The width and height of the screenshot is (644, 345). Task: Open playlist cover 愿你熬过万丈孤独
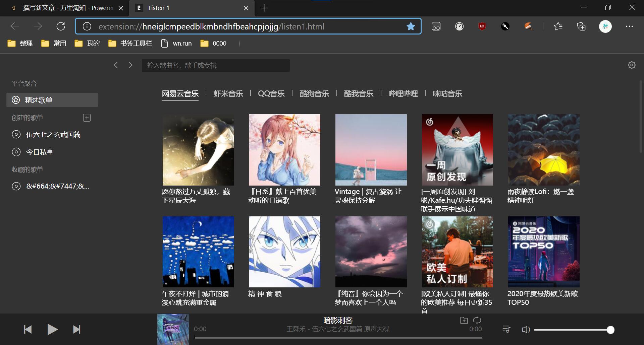[x=198, y=150]
